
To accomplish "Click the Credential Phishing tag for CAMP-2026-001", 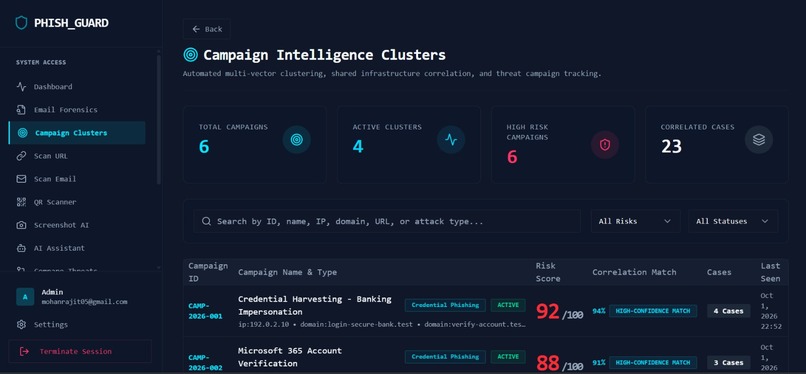I will pyautogui.click(x=445, y=305).
